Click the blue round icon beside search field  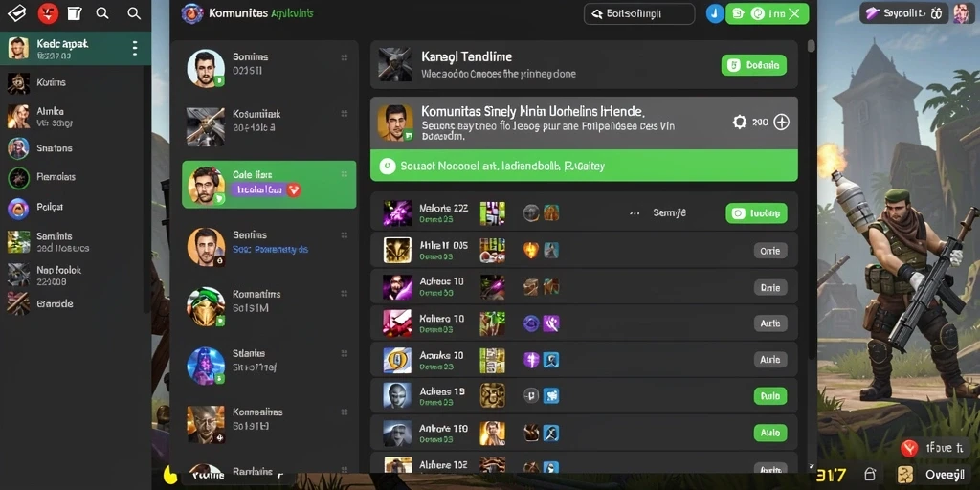[x=714, y=13]
